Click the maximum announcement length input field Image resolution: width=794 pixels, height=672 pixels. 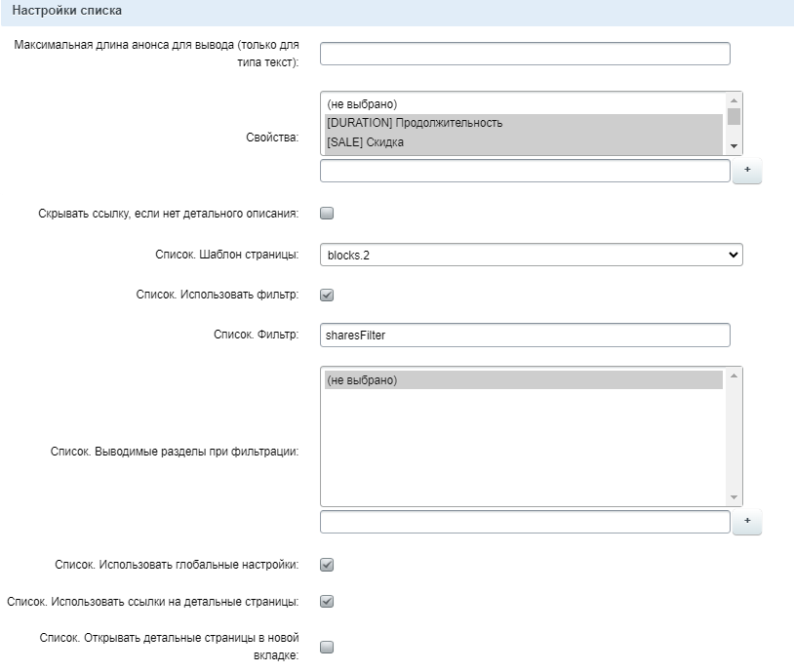point(525,54)
